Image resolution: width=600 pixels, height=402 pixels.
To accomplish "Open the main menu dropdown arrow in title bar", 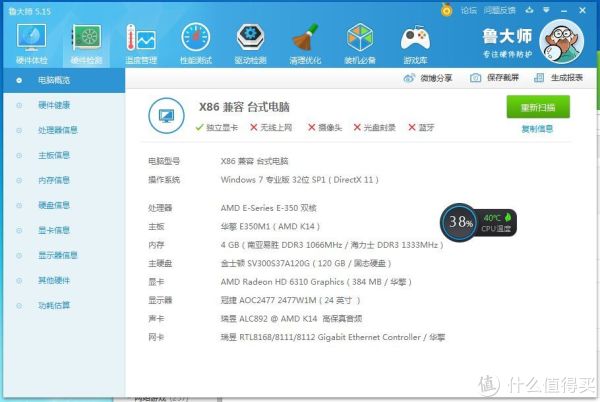I will click(546, 10).
